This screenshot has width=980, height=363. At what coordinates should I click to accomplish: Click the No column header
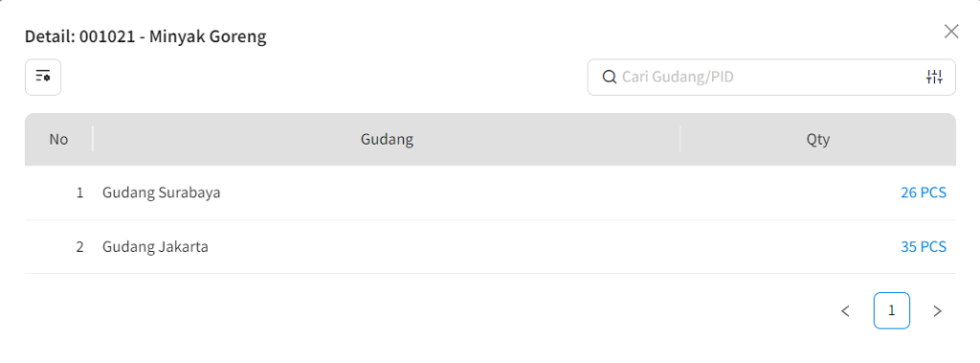point(58,139)
